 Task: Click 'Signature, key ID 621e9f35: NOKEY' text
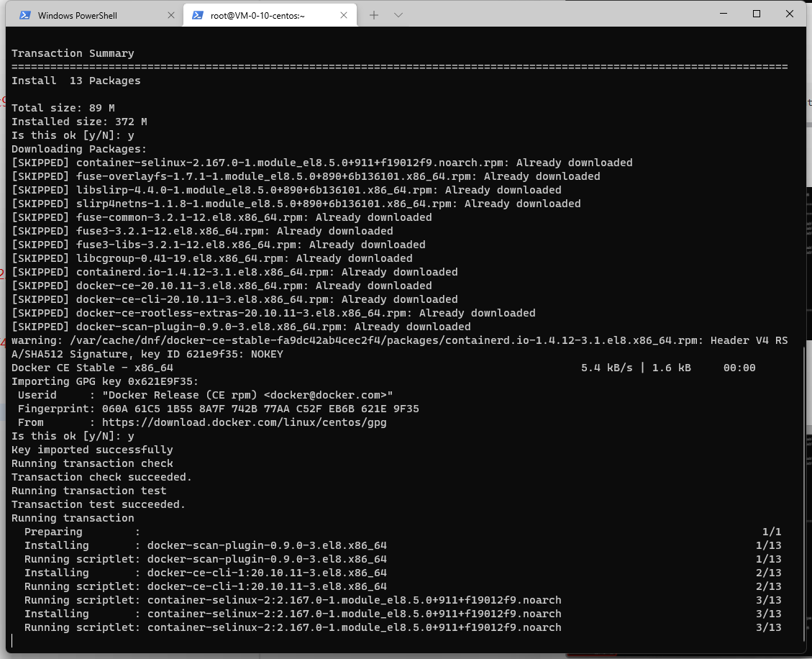[177, 355]
